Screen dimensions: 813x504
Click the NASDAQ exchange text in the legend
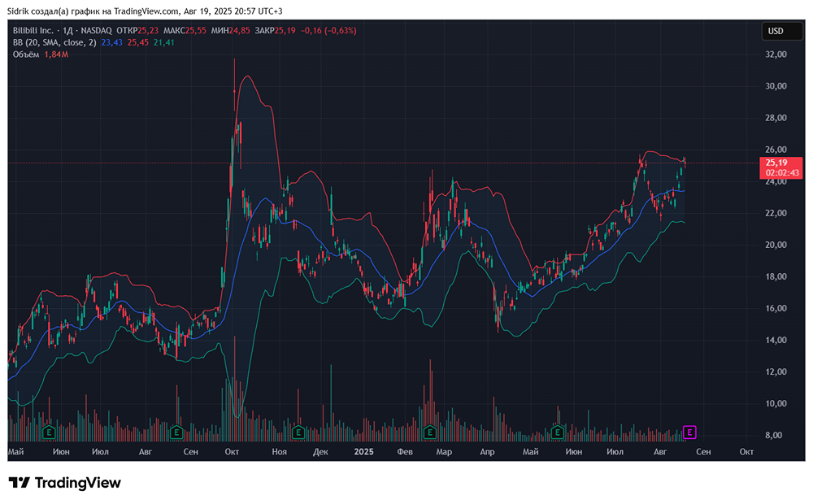[96, 31]
